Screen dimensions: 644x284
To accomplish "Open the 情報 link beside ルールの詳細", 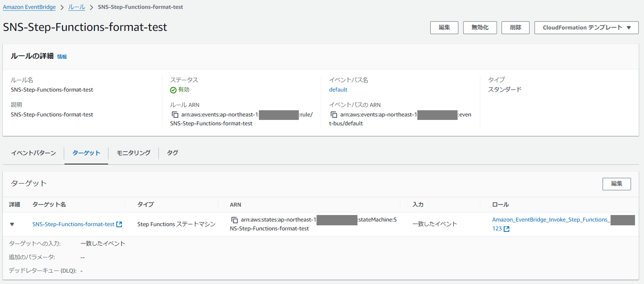I will coord(62,57).
